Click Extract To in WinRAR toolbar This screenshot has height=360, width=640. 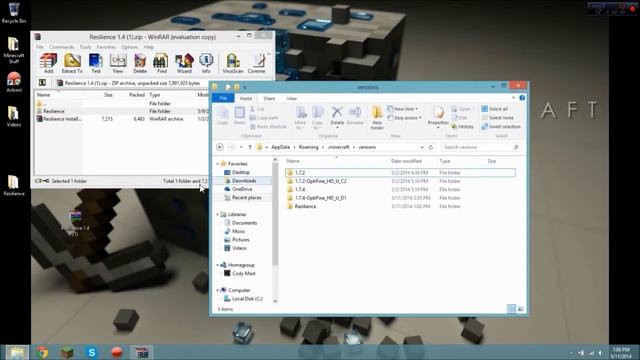tap(72, 63)
